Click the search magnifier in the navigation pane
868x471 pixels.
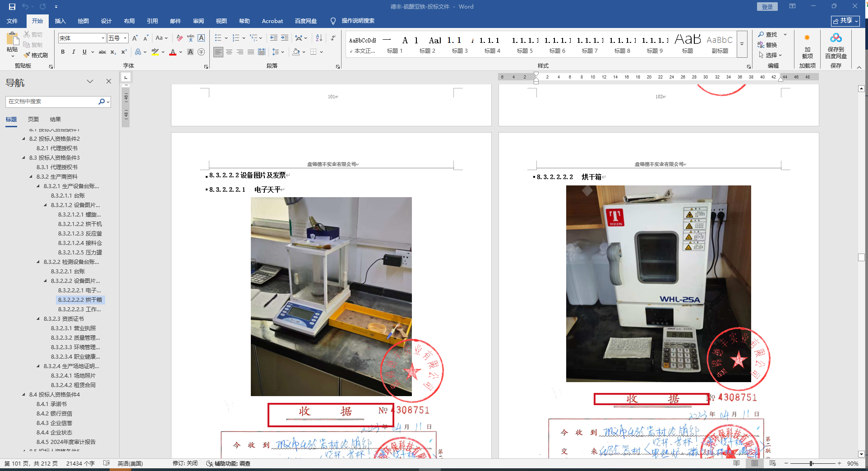point(102,102)
